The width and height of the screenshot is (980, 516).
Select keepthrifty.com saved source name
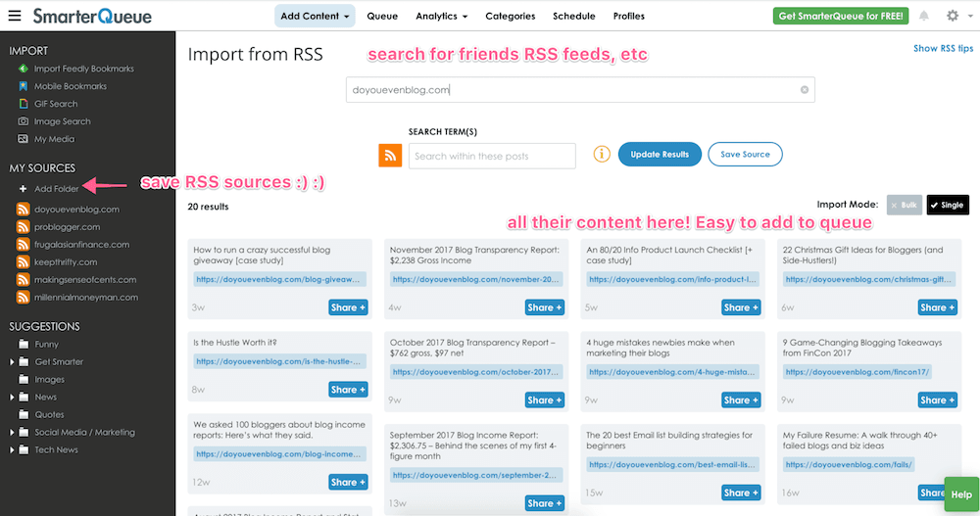[x=66, y=261]
